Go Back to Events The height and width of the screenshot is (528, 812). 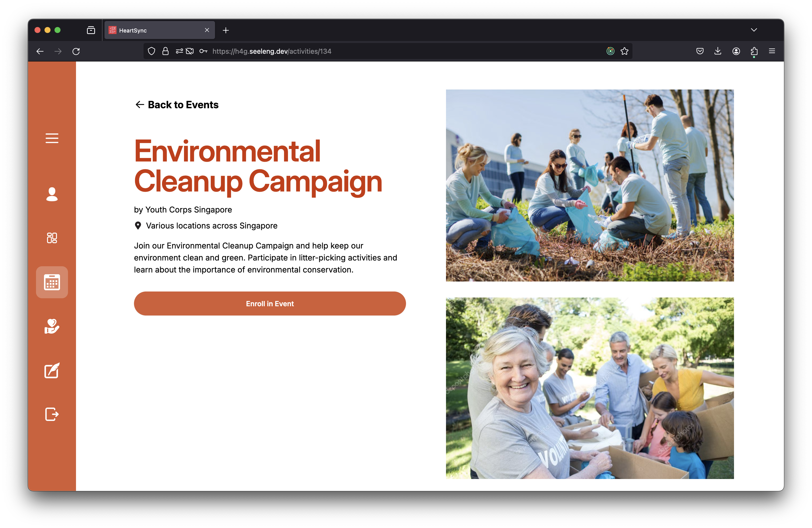click(x=177, y=105)
